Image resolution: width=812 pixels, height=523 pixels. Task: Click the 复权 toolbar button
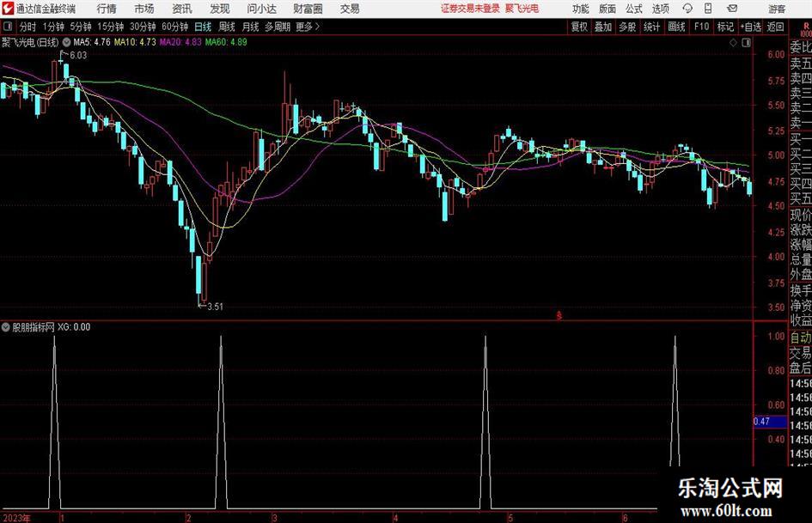click(x=579, y=27)
